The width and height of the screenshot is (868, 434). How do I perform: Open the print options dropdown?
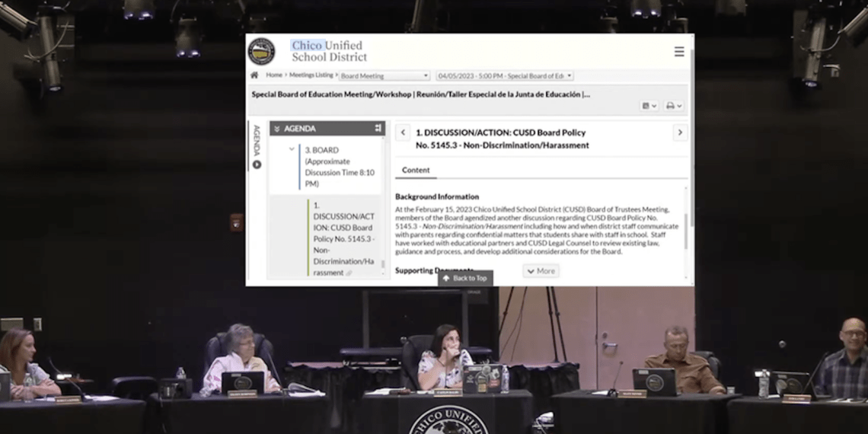coord(674,106)
